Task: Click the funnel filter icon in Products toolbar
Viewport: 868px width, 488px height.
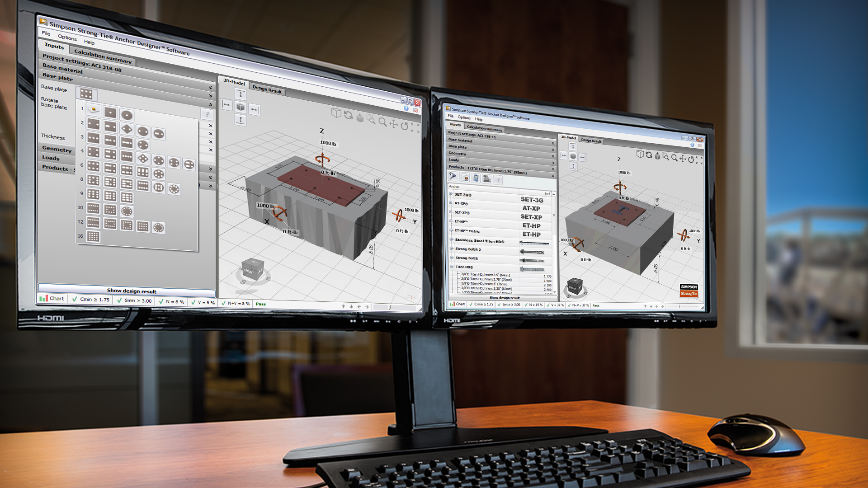Action: point(453,177)
